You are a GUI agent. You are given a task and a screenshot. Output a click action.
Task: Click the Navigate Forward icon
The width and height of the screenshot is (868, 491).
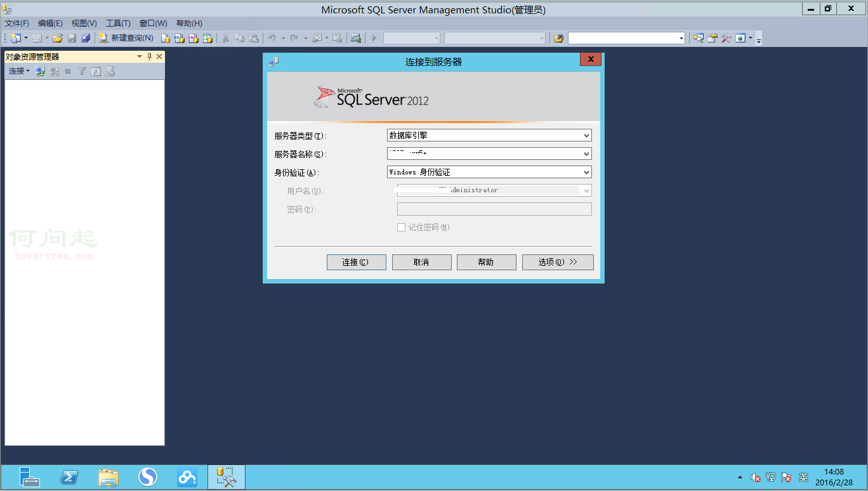tap(338, 38)
